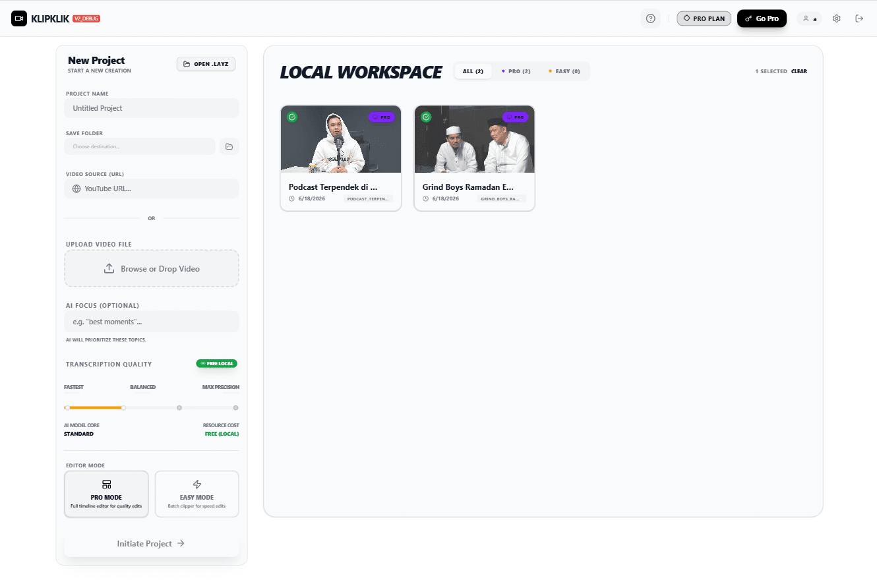The width and height of the screenshot is (877, 588).
Task: Click the GRIND_BOYS_RA... folder tag
Action: pyautogui.click(x=500, y=198)
